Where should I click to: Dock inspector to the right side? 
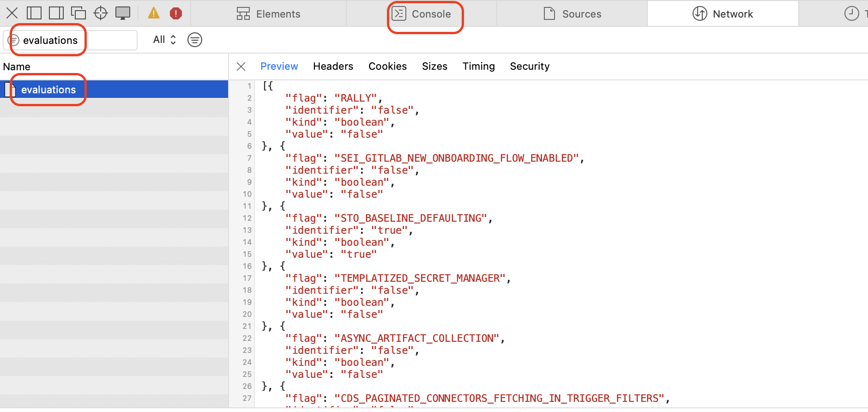56,13
